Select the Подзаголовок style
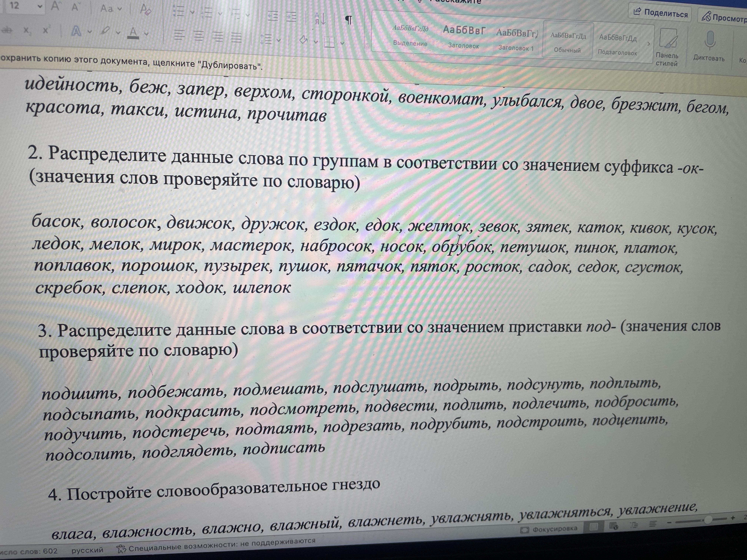The image size is (747, 560). coord(617,44)
